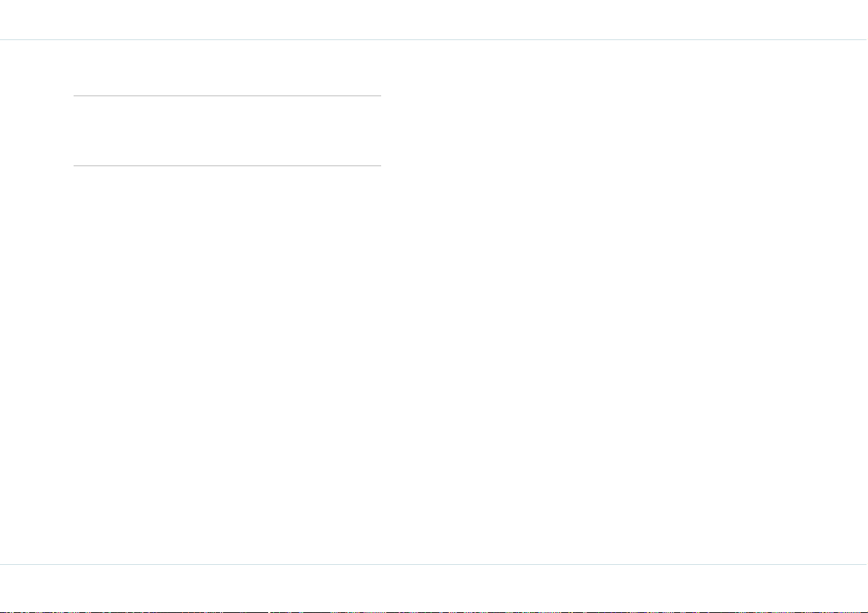Click the blank field between the two gray lines
This screenshot has width=868, height=613.
[x=227, y=130]
